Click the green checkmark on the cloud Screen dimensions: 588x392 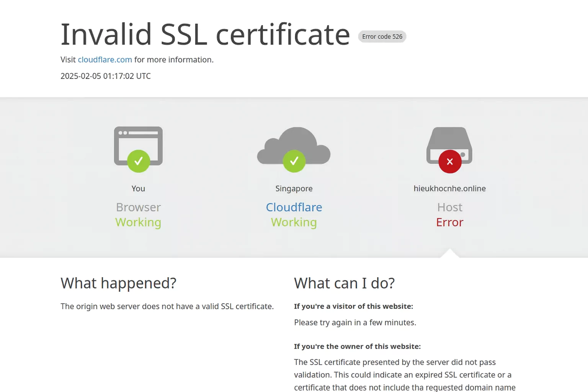(294, 161)
